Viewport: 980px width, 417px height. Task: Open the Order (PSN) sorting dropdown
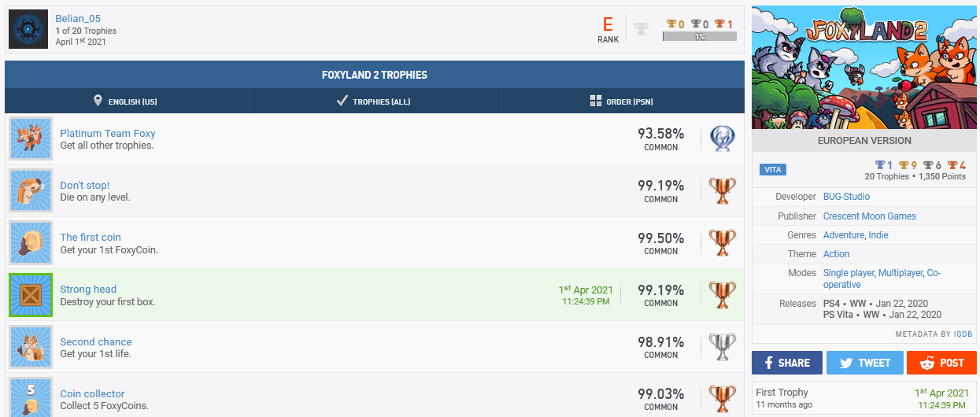coord(622,101)
